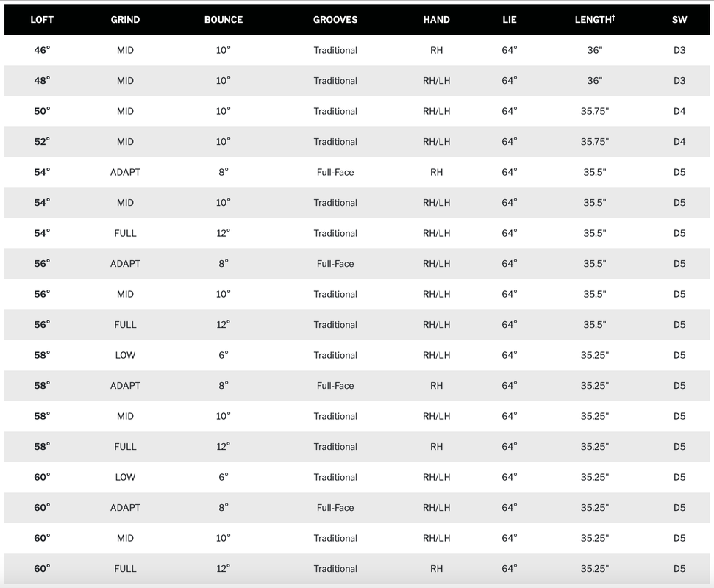
Task: Click the 35.75" length in 50° row
Action: (x=594, y=111)
